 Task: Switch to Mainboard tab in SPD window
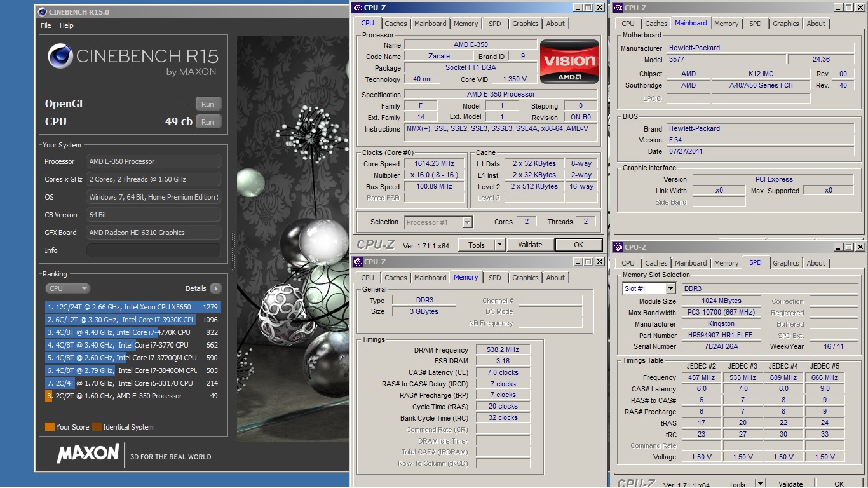691,263
